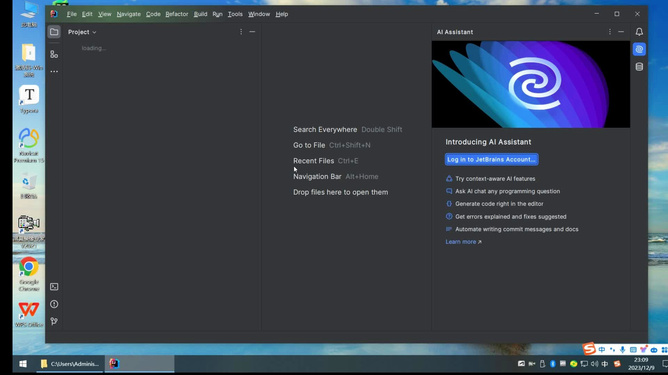Open the Window menu
Image resolution: width=668 pixels, height=375 pixels.
point(259,14)
